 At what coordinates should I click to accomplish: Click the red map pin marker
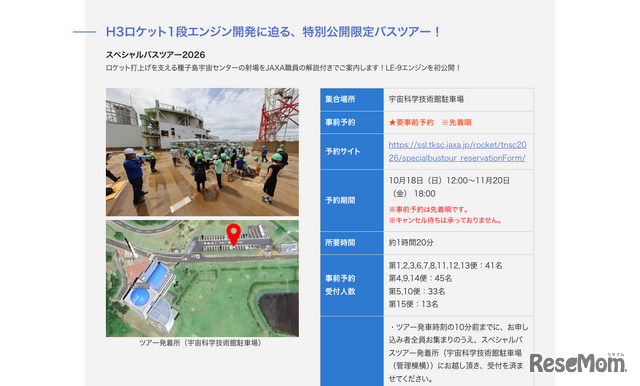pyautogui.click(x=233, y=235)
